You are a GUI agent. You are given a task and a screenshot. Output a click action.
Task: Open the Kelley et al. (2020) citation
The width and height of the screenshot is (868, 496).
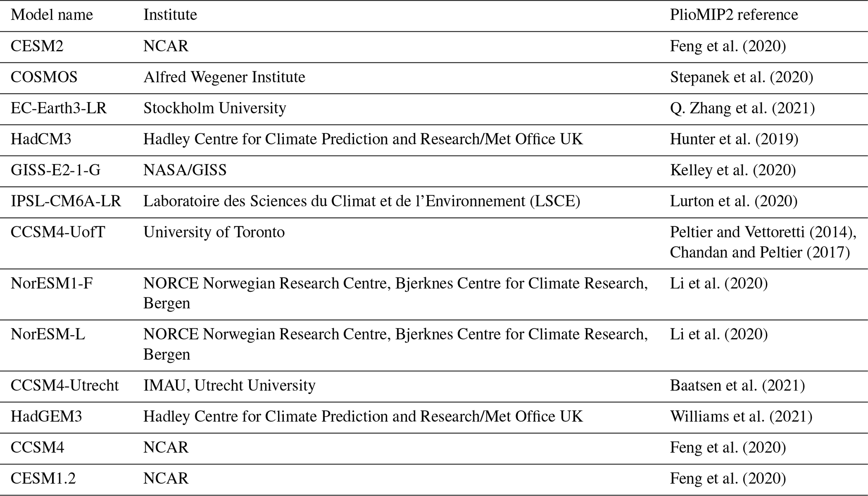732,170
